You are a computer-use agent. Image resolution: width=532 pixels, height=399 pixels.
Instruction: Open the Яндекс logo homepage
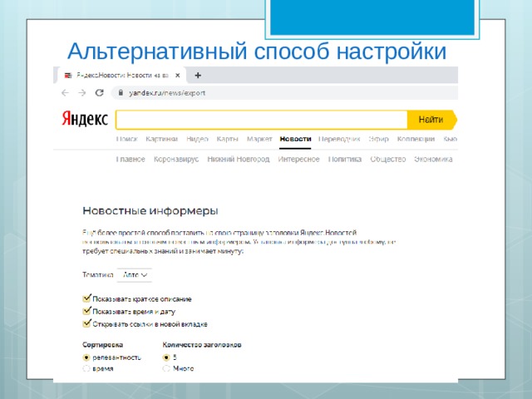point(85,120)
